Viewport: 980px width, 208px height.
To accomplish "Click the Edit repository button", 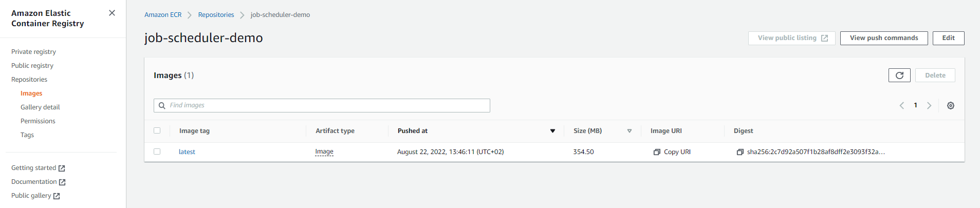I will point(949,38).
